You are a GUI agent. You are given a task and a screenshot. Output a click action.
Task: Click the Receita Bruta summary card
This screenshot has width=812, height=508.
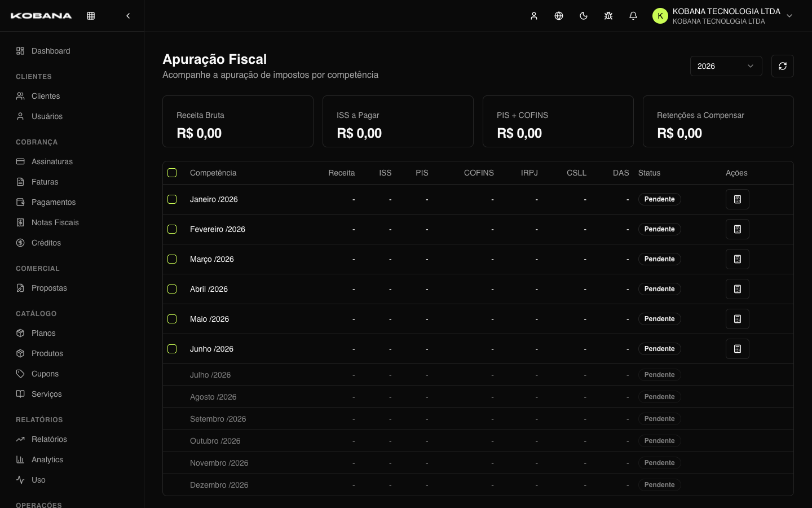click(x=238, y=121)
